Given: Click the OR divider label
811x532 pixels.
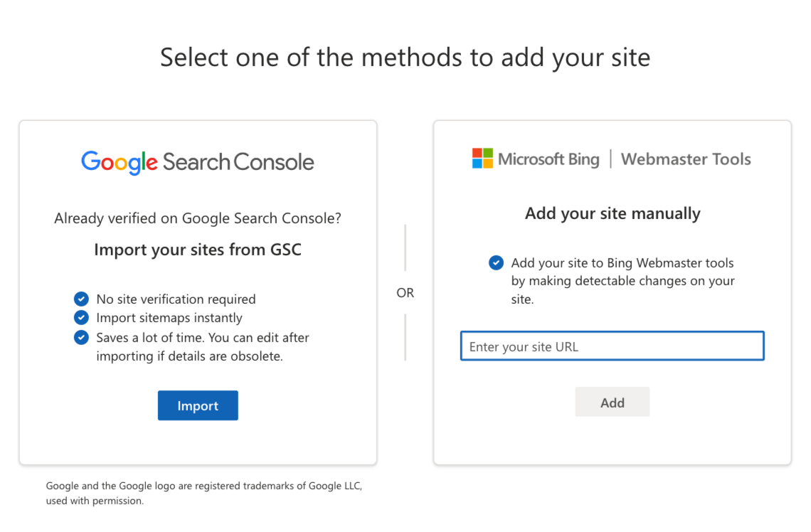Looking at the screenshot, I should [x=405, y=292].
